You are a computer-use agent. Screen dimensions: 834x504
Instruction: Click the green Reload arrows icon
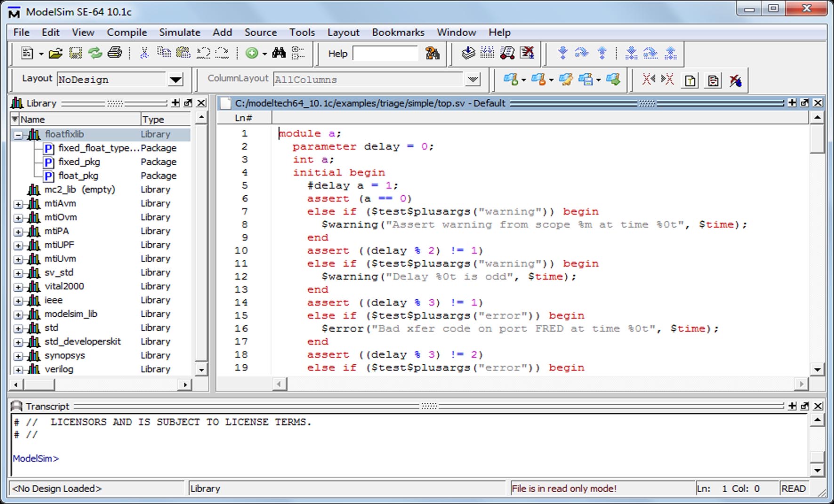(x=95, y=53)
